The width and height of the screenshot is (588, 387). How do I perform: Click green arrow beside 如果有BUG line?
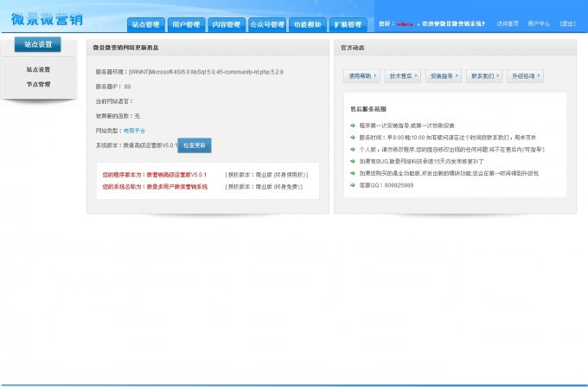coord(353,161)
